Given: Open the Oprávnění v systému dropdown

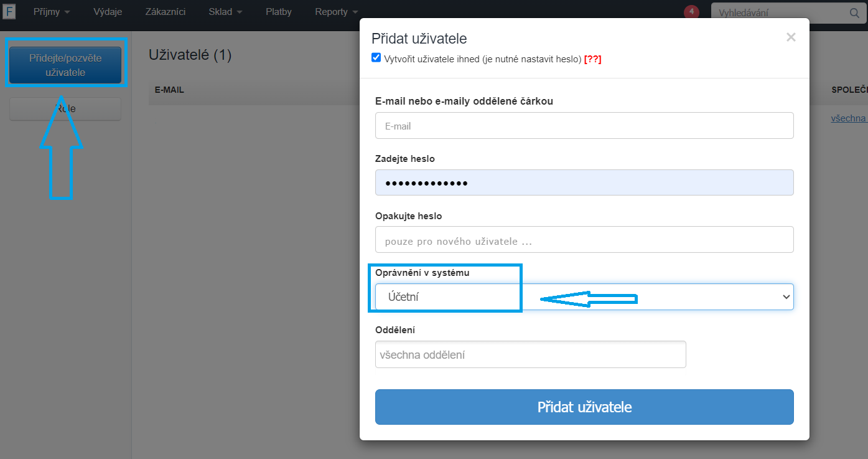Looking at the screenshot, I should [x=584, y=297].
